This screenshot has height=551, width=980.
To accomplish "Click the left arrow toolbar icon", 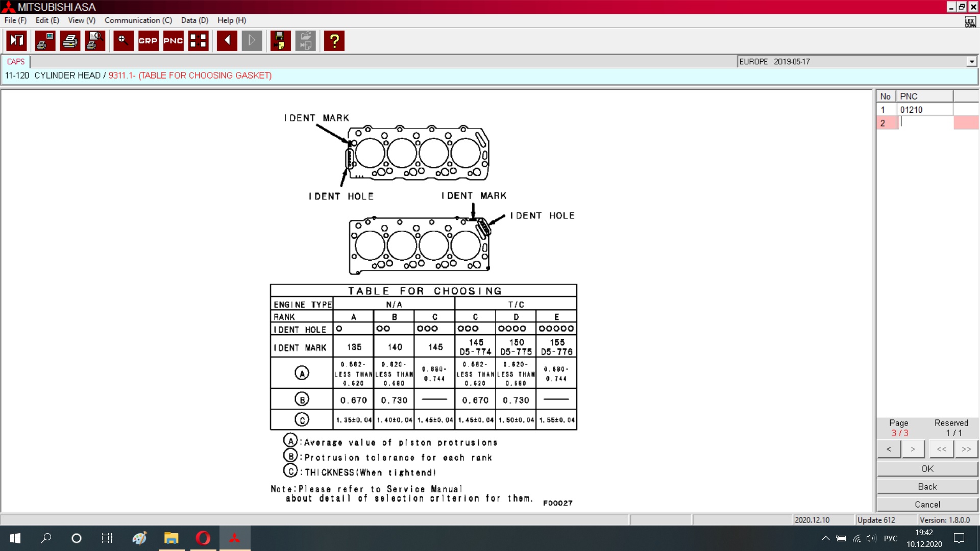I will click(227, 41).
